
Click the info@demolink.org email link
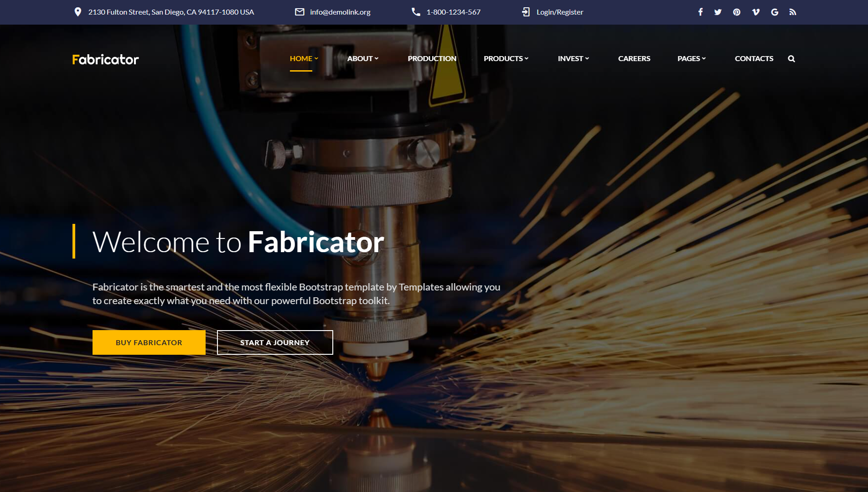point(340,12)
